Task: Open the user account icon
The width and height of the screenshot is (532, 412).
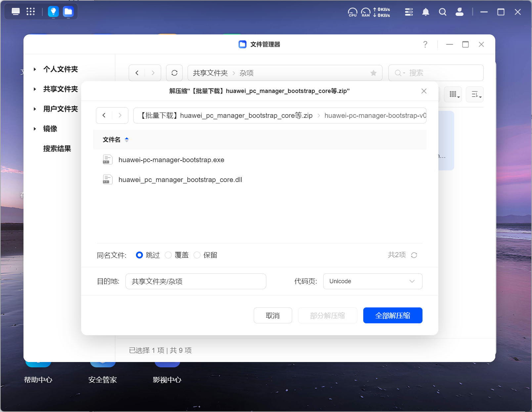Action: pyautogui.click(x=460, y=12)
